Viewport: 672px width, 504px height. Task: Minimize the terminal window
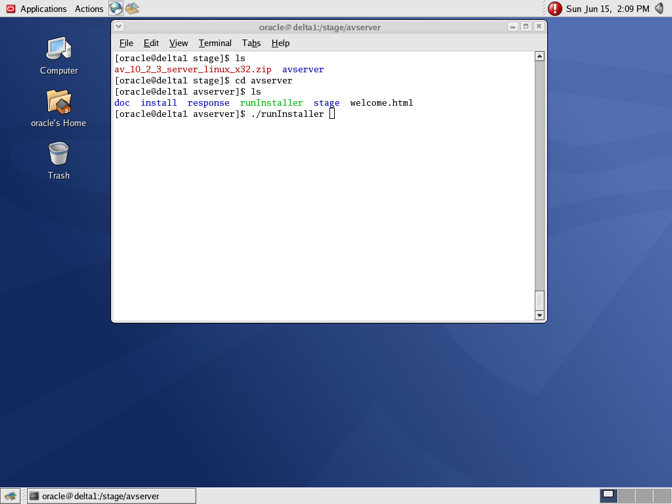pyautogui.click(x=513, y=27)
